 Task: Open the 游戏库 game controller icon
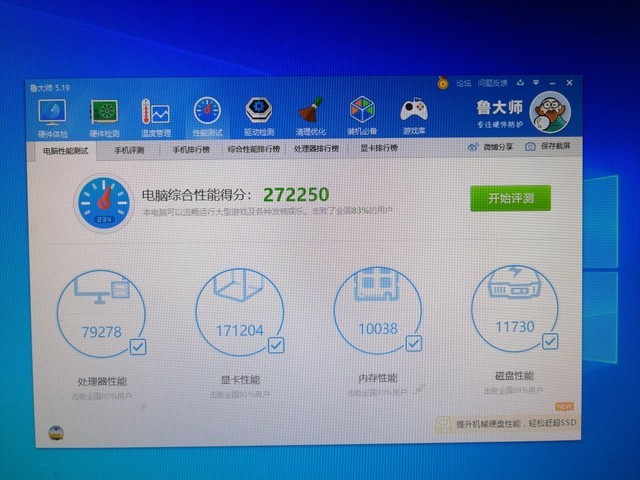click(x=413, y=115)
